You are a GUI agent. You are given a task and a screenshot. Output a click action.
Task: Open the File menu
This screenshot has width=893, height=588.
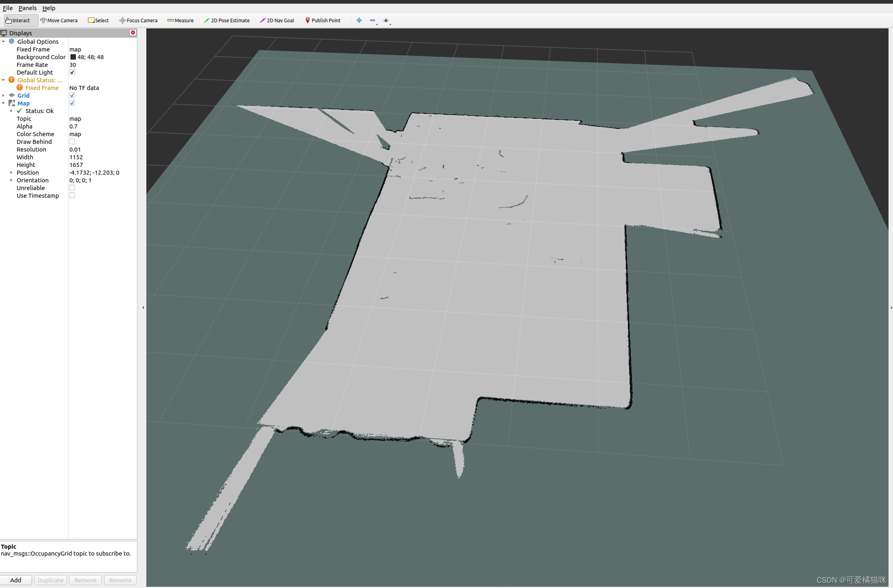click(8, 8)
